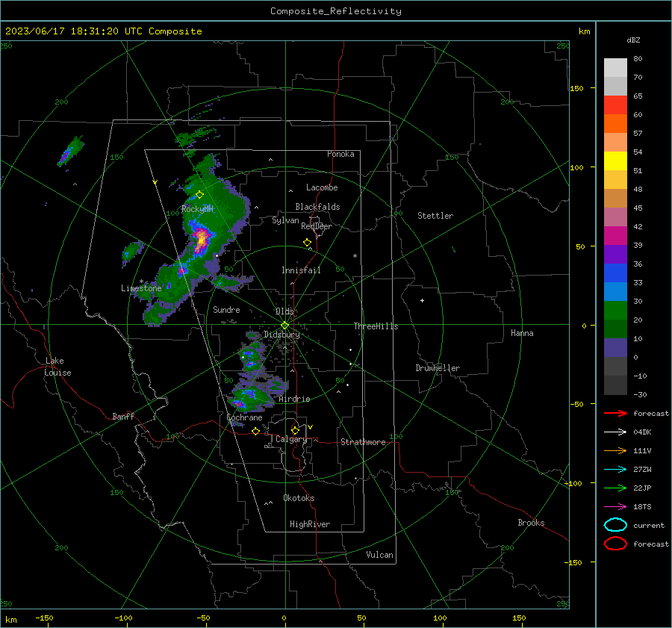Click the Drumheller town label
This screenshot has width=672, height=628.
[438, 368]
